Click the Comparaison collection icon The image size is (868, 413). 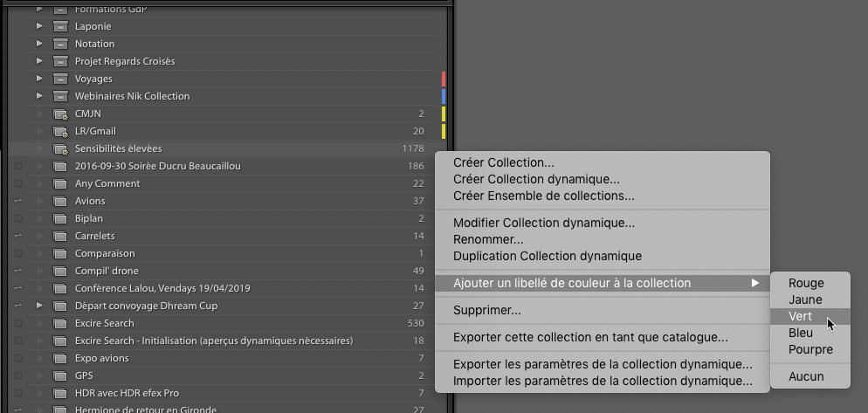pos(59,253)
